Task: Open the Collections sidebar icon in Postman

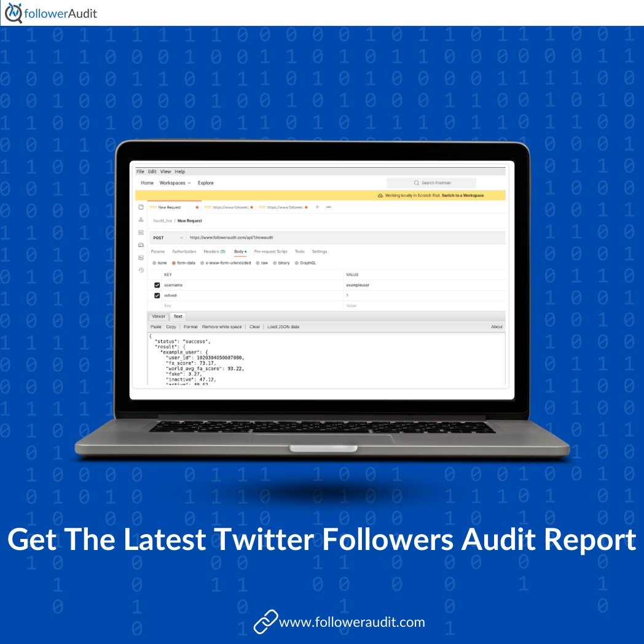Action: tap(141, 207)
